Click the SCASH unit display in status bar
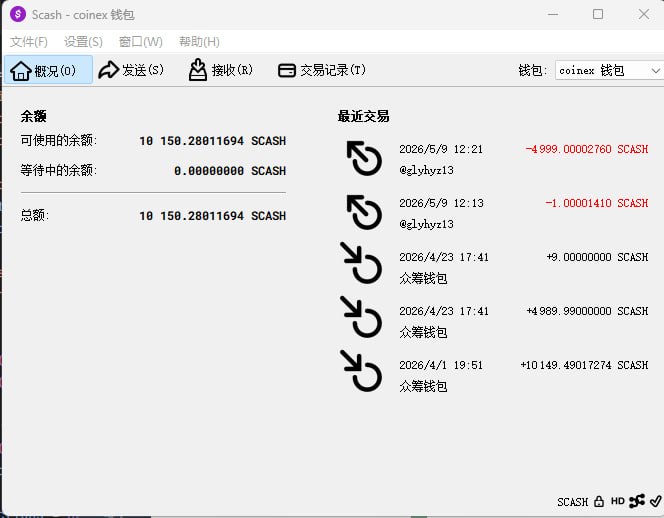The image size is (664, 518). [x=573, y=502]
